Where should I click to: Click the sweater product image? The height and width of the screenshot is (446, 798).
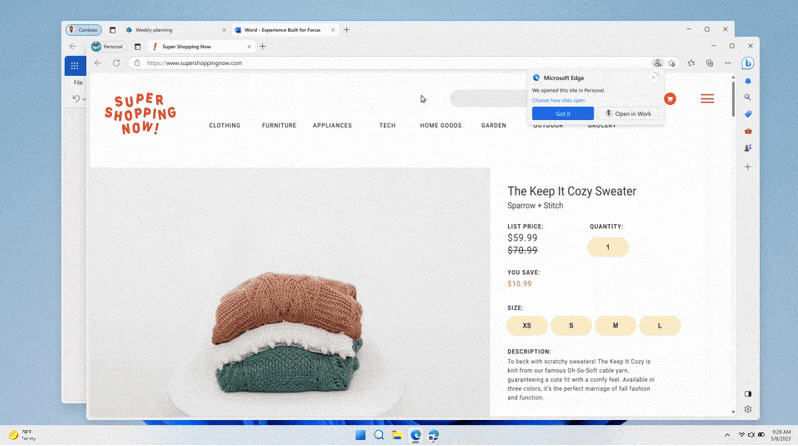(x=289, y=293)
